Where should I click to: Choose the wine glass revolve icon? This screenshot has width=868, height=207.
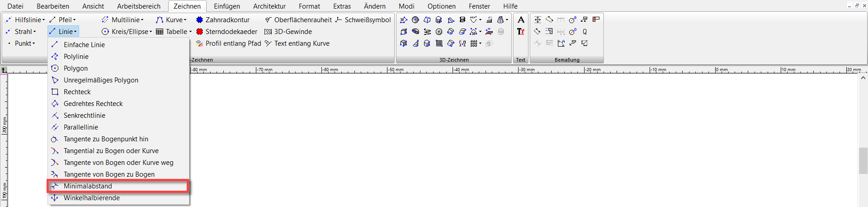462,43
